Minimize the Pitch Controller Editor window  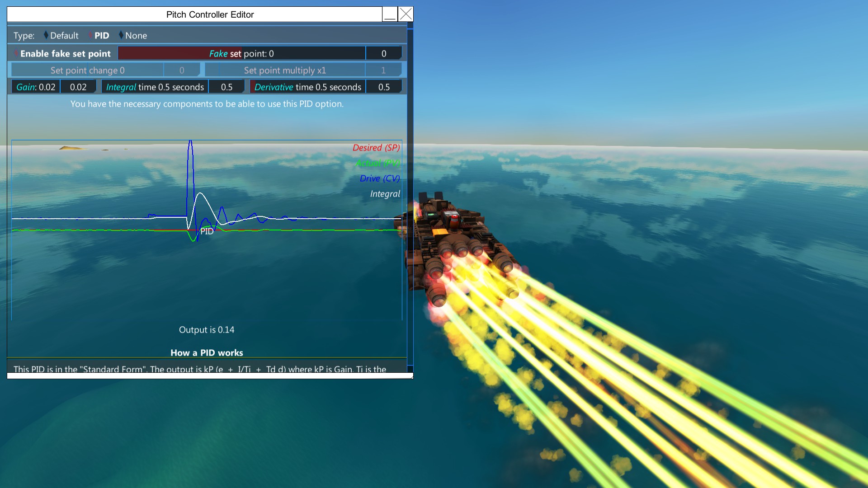(x=390, y=14)
